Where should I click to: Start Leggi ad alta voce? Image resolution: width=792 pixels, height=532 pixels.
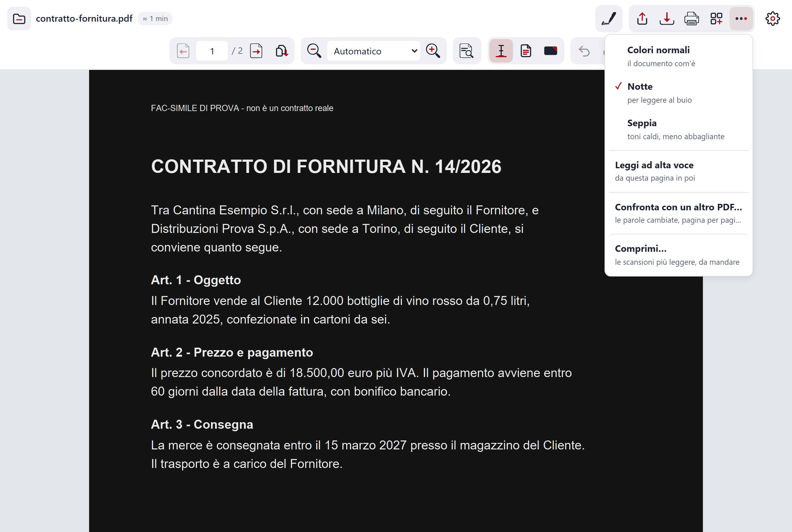pos(679,172)
